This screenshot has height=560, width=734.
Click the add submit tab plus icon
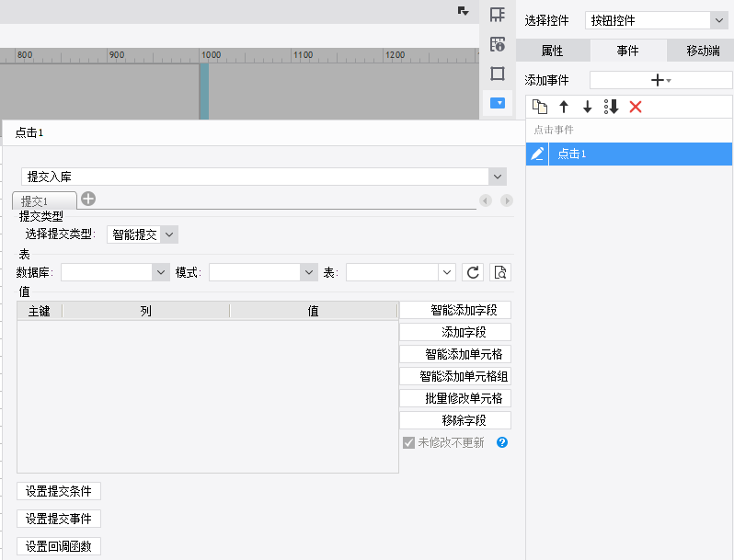tap(88, 199)
